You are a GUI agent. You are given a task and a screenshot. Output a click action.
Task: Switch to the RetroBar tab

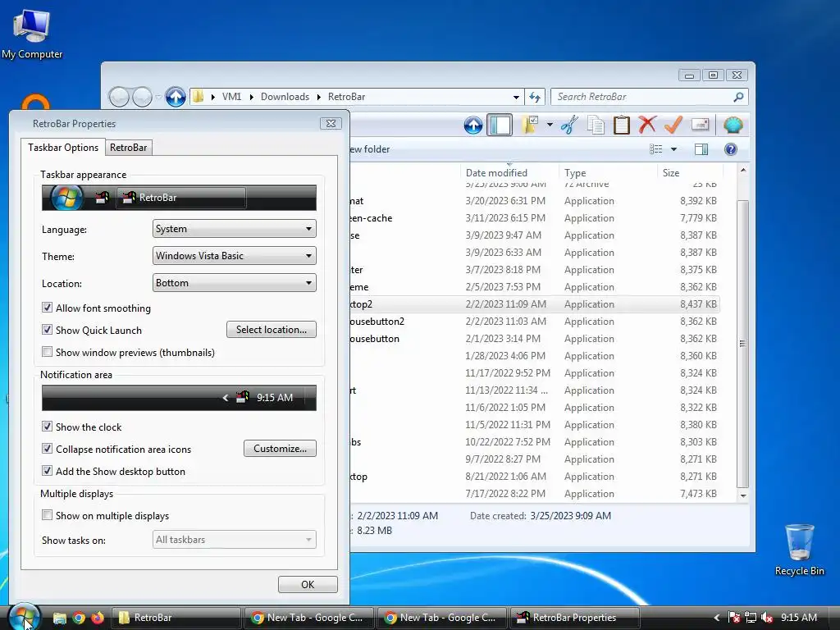point(128,148)
